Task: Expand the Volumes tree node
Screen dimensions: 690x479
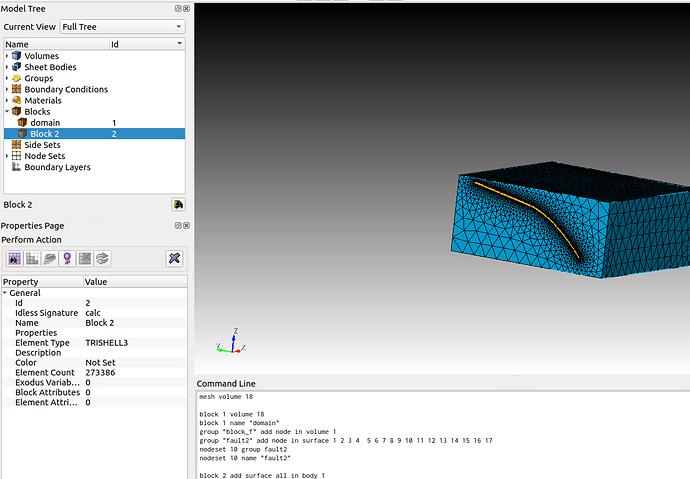Action: pyautogui.click(x=7, y=56)
